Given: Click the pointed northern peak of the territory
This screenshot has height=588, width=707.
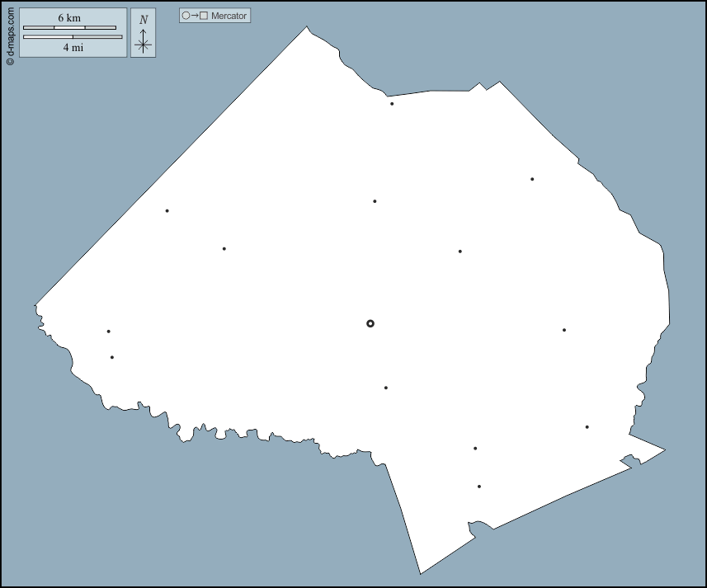Looking at the screenshot, I should coord(308,27).
